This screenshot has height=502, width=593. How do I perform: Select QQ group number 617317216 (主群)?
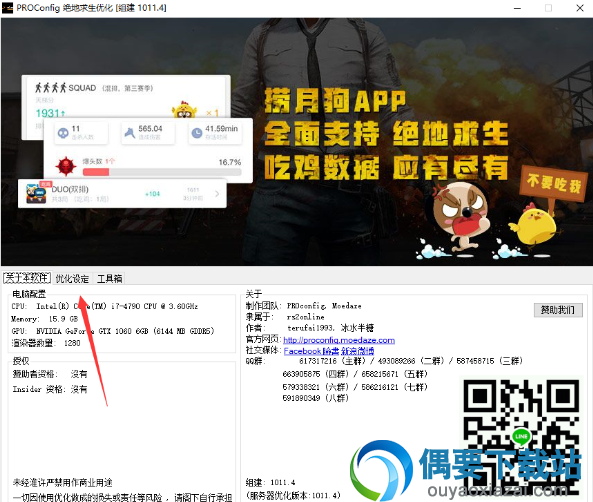(332, 361)
